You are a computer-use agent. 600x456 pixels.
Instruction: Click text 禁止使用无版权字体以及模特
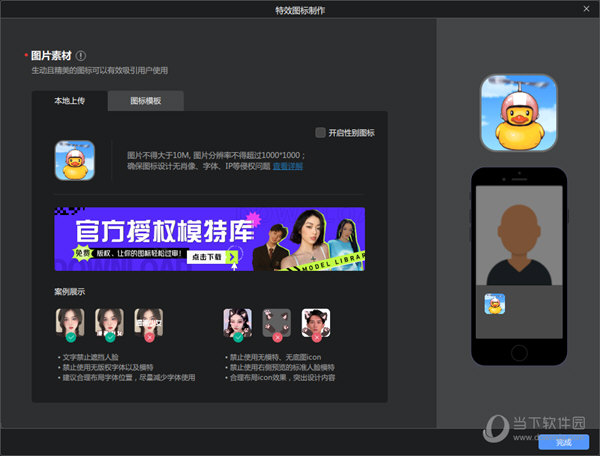pyautogui.click(x=108, y=368)
